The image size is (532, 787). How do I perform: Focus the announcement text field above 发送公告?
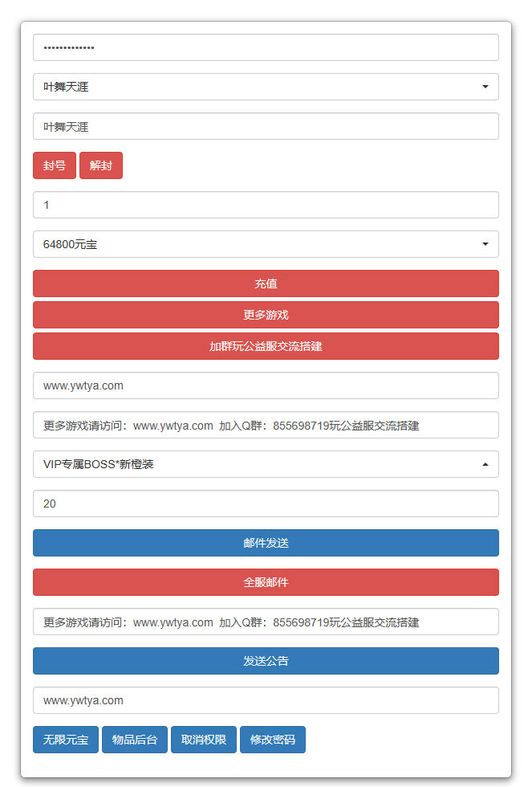[266, 622]
